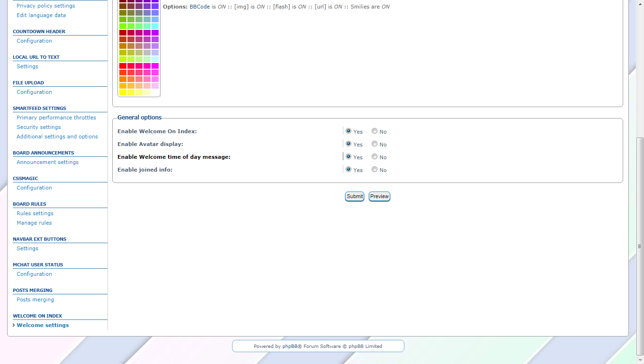
Task: Click the Preview button
Action: (379, 196)
